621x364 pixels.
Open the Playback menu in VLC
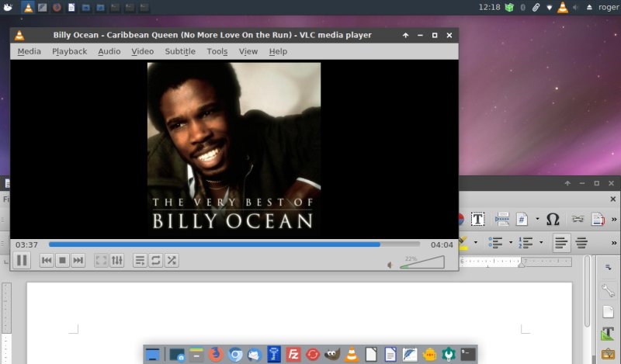tap(69, 52)
